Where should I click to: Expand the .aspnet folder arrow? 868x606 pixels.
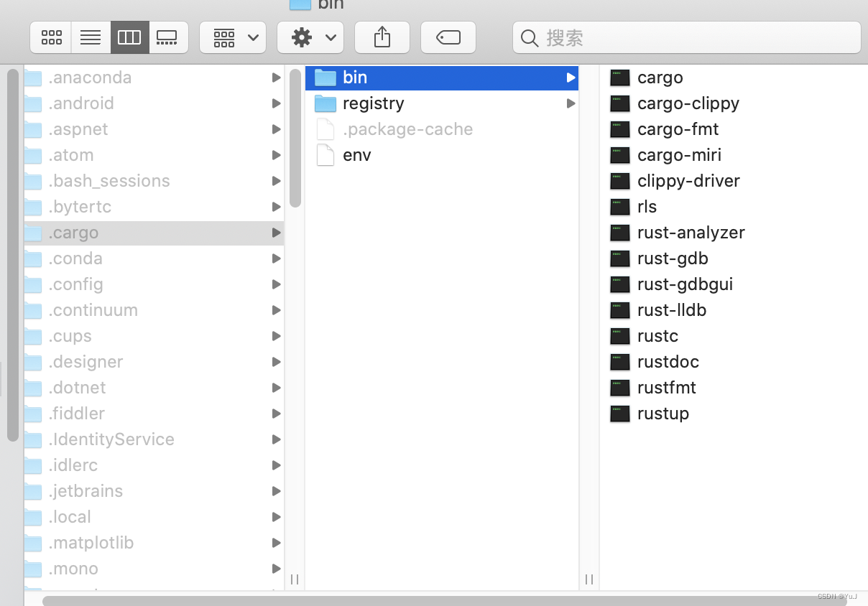pos(276,129)
